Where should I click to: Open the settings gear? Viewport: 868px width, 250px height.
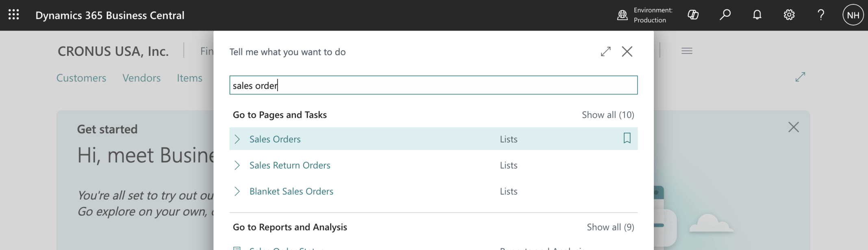pyautogui.click(x=789, y=15)
